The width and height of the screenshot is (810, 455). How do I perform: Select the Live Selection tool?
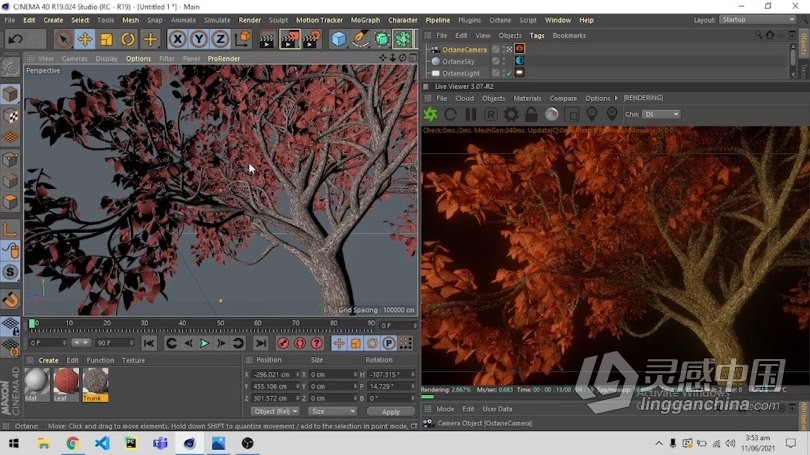63,39
